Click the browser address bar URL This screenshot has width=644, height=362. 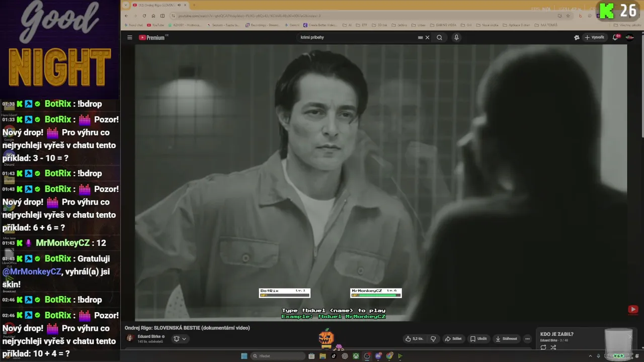click(x=249, y=16)
